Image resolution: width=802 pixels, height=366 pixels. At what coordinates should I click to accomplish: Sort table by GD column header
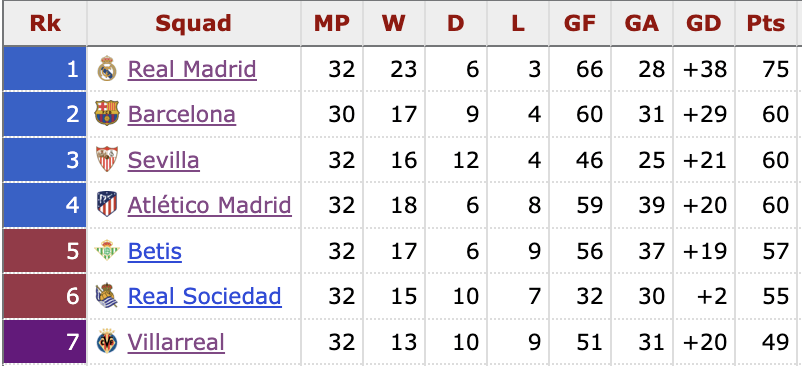[x=704, y=23]
